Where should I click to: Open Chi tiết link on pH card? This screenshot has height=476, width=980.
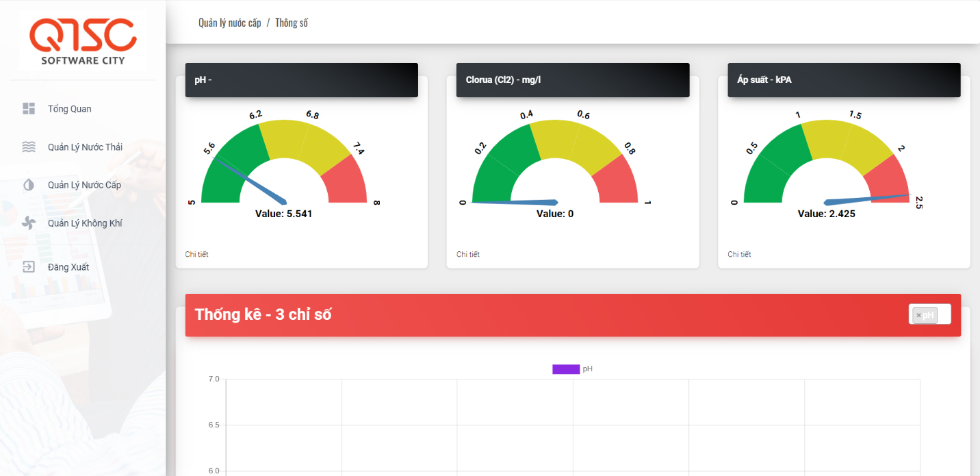196,254
